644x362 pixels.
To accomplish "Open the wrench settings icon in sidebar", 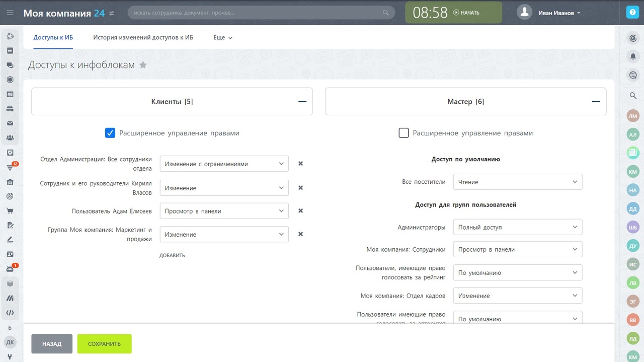I will pos(10,356).
